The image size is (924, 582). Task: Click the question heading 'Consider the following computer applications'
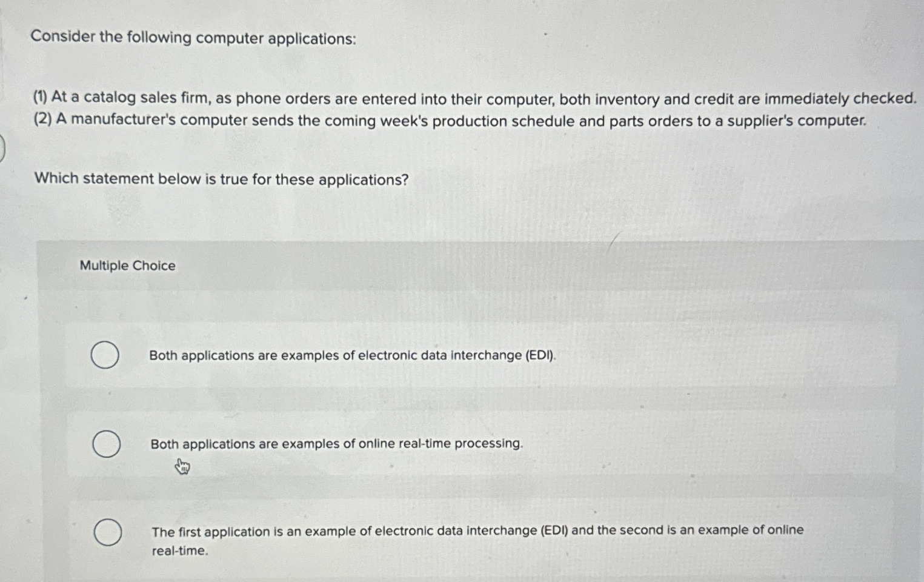(194, 38)
